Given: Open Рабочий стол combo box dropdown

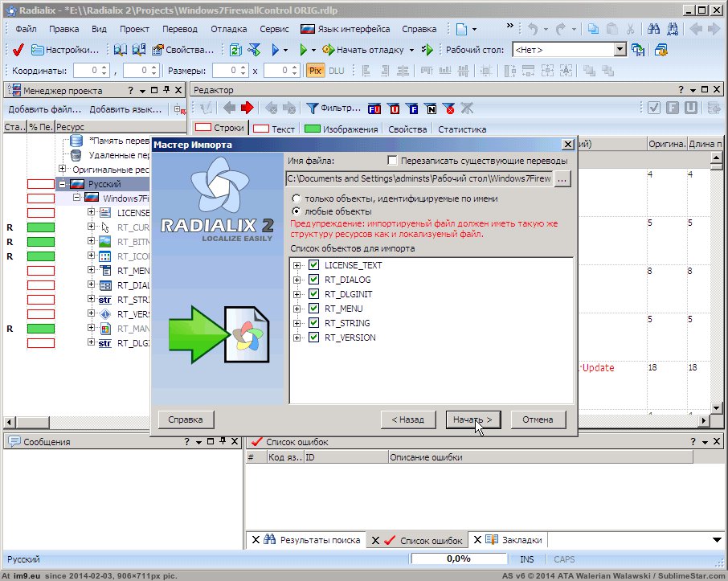Looking at the screenshot, I should coord(620,49).
